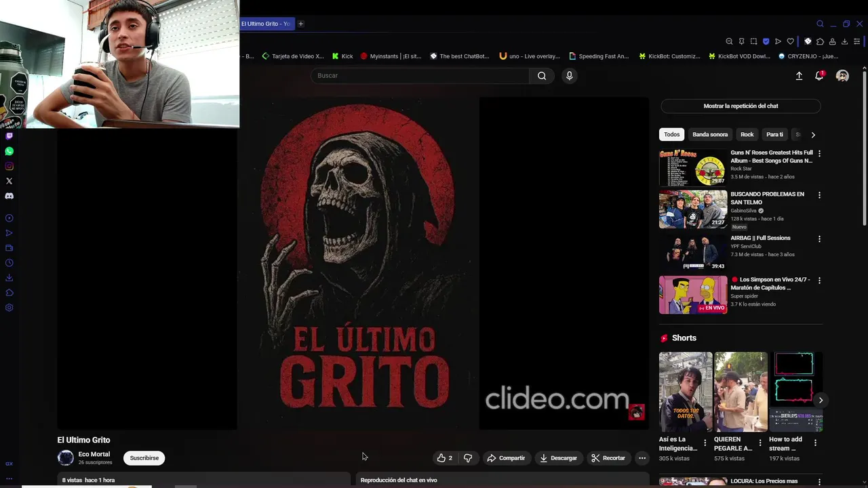
Task: Open X (Twitter) in the sidebar
Action: coord(9,181)
